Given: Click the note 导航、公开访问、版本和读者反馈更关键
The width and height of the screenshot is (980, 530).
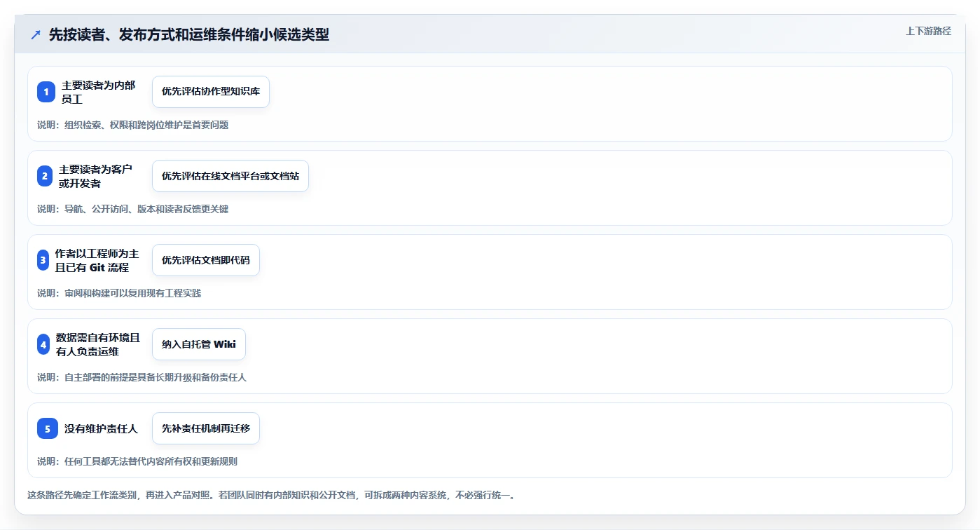Looking at the screenshot, I should click(146, 209).
